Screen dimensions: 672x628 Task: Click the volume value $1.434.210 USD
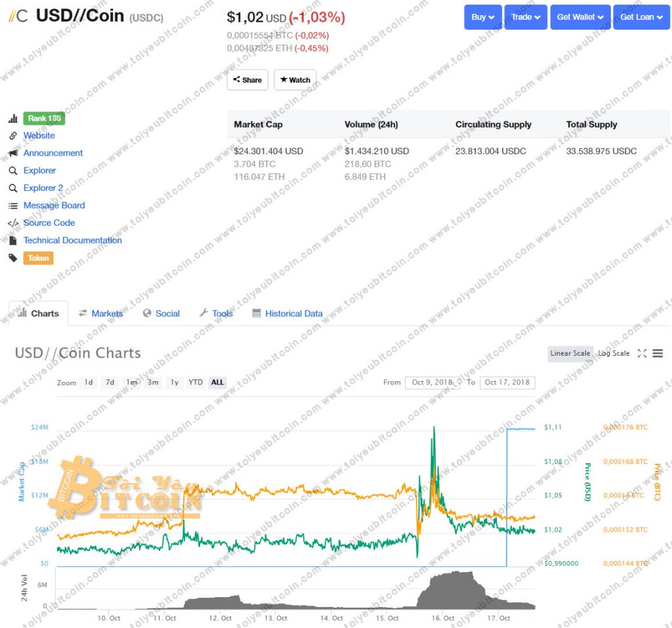pyautogui.click(x=377, y=152)
